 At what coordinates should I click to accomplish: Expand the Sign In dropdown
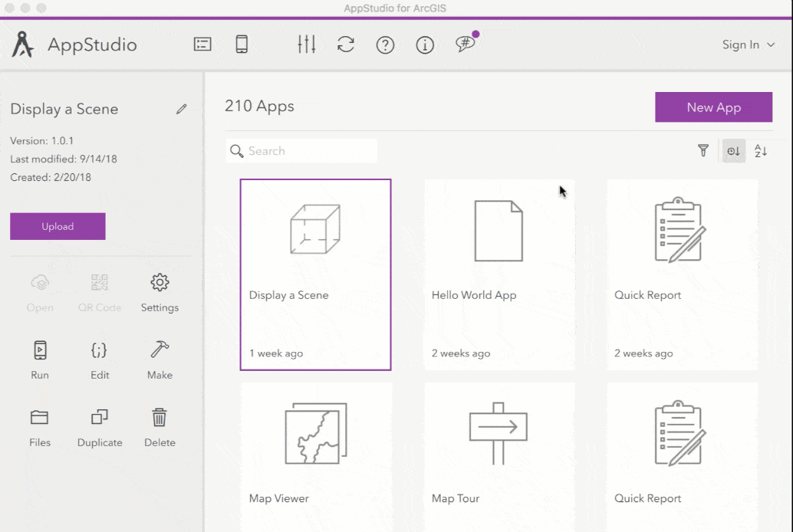point(749,44)
